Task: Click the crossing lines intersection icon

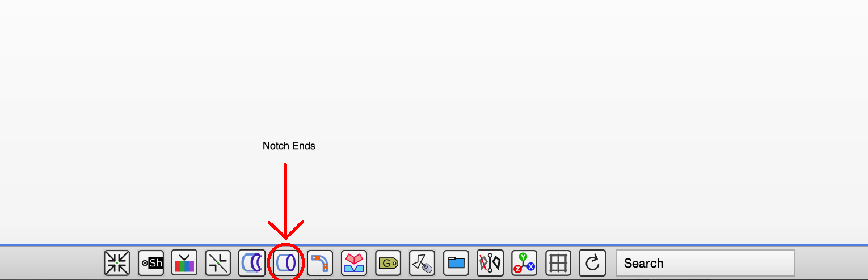Action: 218,263
